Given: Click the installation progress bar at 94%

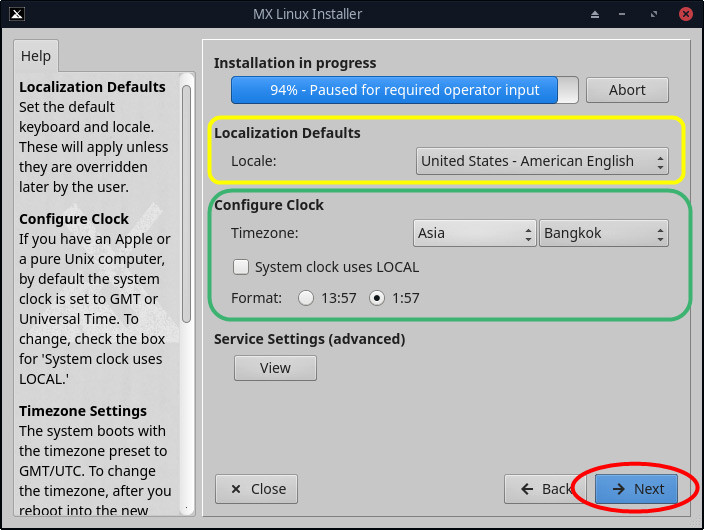Looking at the screenshot, I should 404,90.
